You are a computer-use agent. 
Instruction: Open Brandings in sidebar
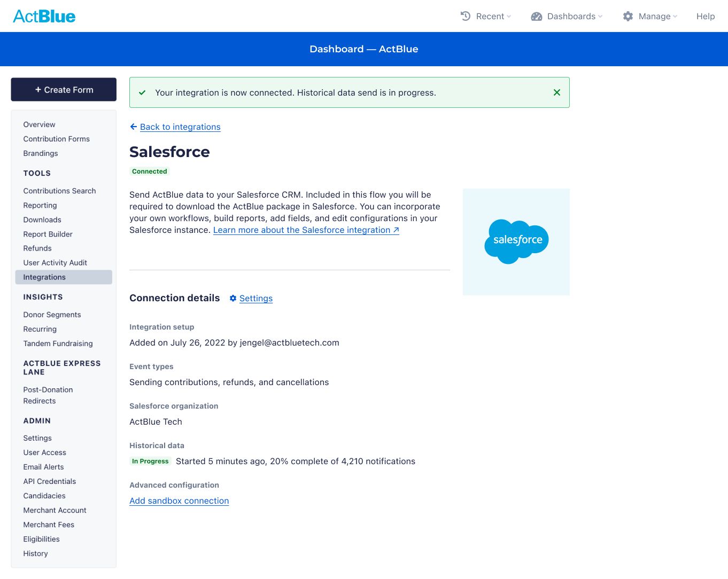(41, 153)
